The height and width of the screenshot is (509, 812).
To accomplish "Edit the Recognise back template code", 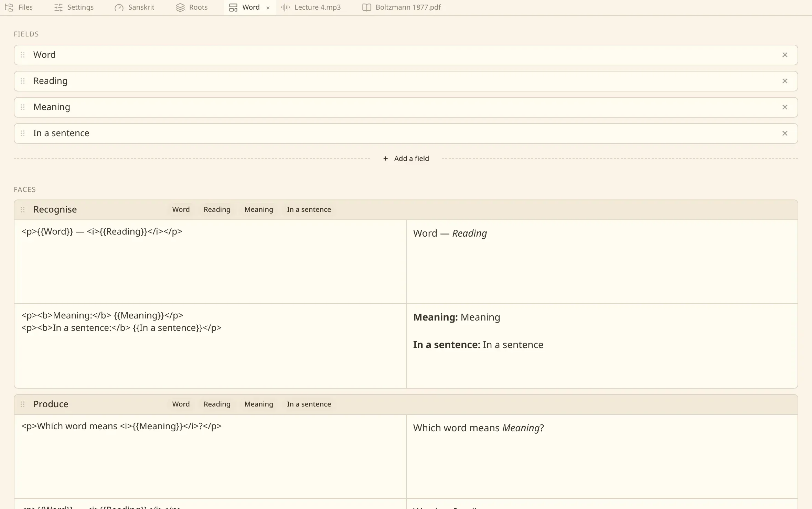I will (x=210, y=346).
